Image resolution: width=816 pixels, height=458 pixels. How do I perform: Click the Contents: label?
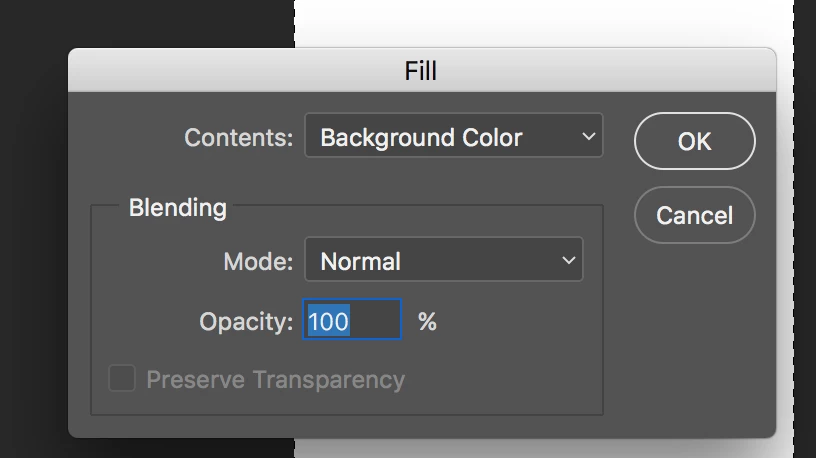pos(239,138)
